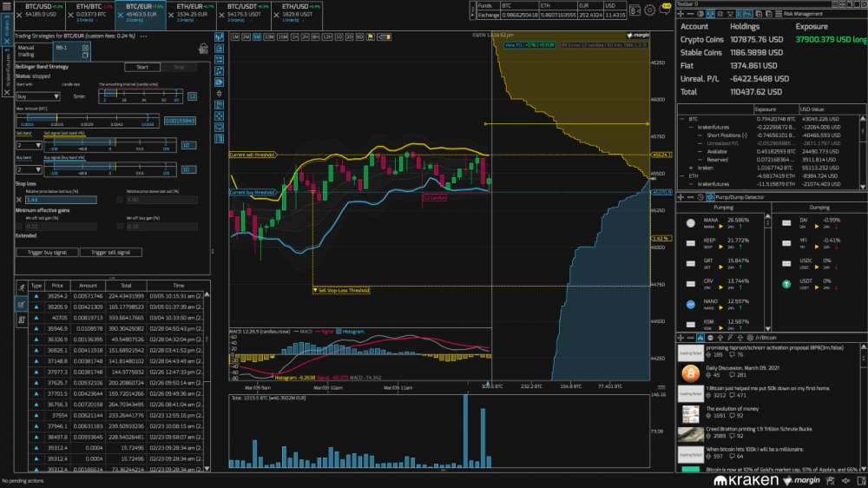Screen dimensions: 868x488
Task: Open the 'Start with' buy dropdown
Action: click(38, 96)
